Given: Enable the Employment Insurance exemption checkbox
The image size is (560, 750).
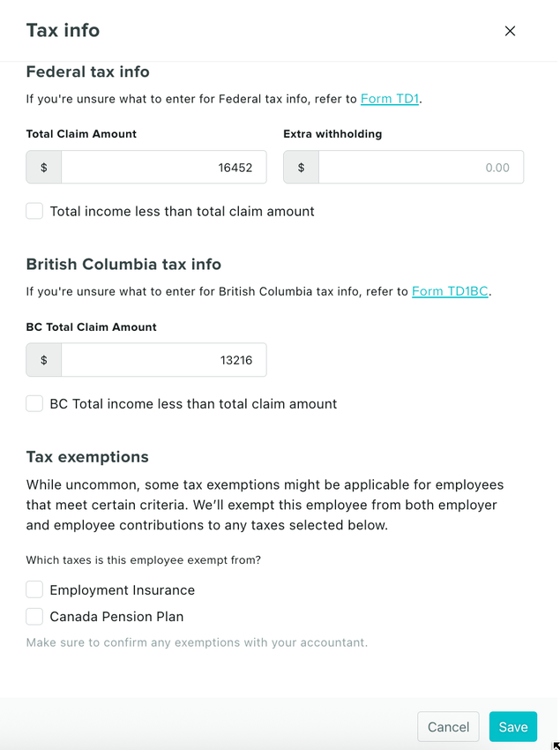Looking at the screenshot, I should (x=34, y=589).
